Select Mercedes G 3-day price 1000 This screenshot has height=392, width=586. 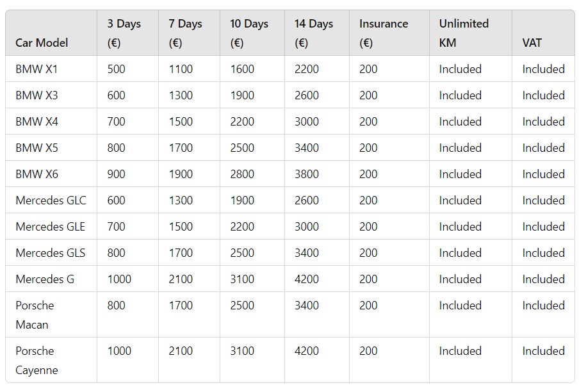click(x=119, y=279)
